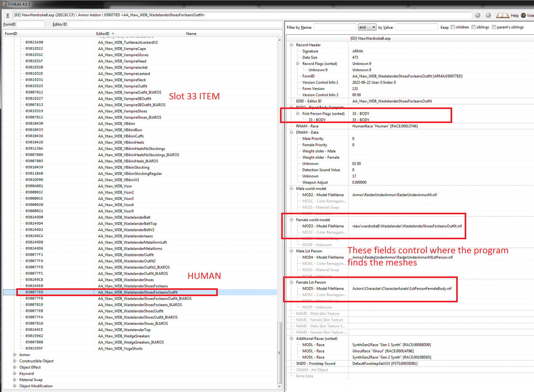
Task: Click the Form Version 131 value
Action: 355,89
